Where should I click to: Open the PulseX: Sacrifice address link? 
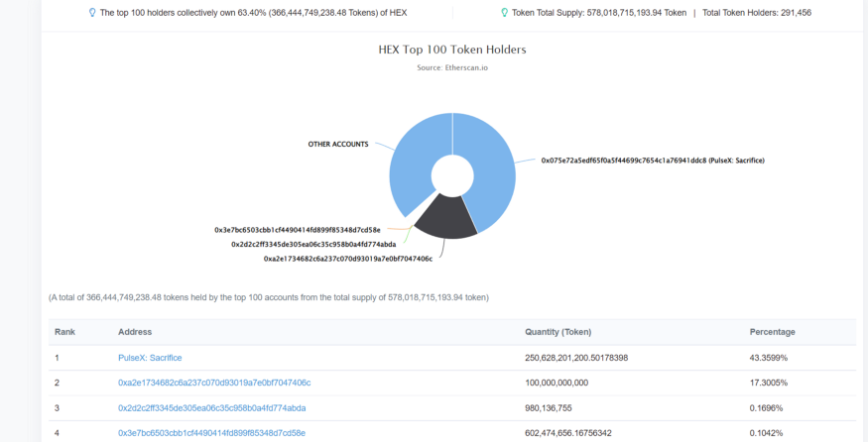(x=150, y=358)
